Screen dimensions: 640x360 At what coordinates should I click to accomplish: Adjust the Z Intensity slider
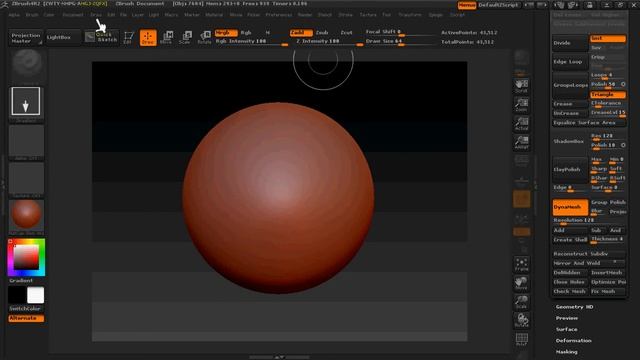pyautogui.click(x=327, y=42)
